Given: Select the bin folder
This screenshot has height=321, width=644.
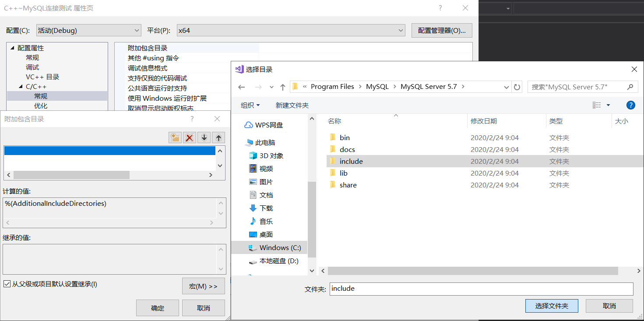Looking at the screenshot, I should click(x=345, y=138).
